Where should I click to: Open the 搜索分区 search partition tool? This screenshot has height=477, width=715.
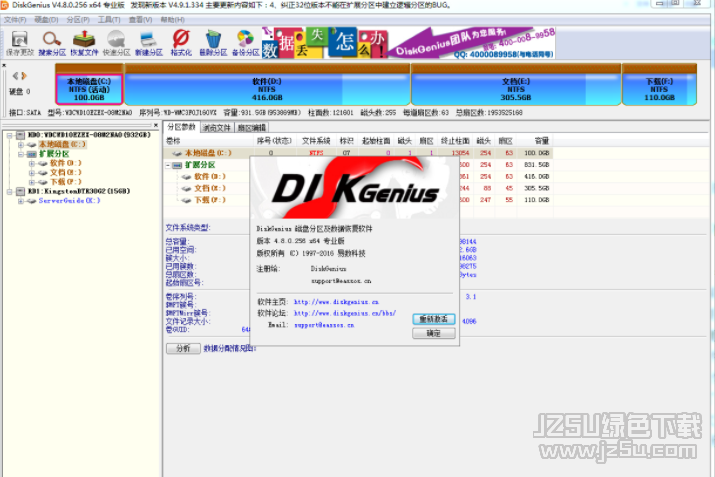coord(52,43)
